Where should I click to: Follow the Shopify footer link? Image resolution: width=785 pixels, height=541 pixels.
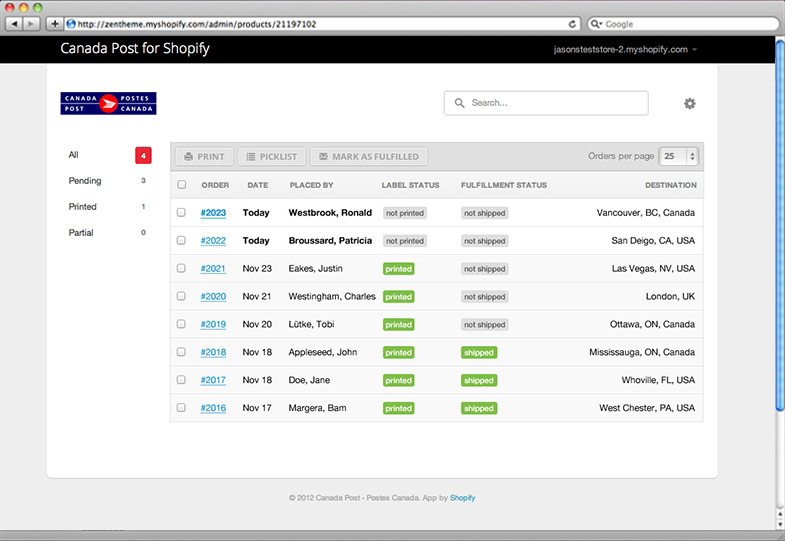click(x=463, y=498)
